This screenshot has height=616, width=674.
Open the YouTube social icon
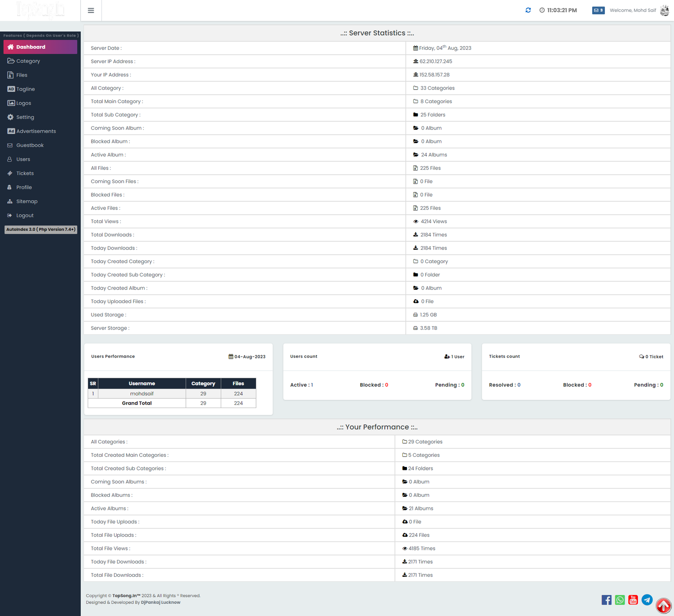tap(633, 600)
